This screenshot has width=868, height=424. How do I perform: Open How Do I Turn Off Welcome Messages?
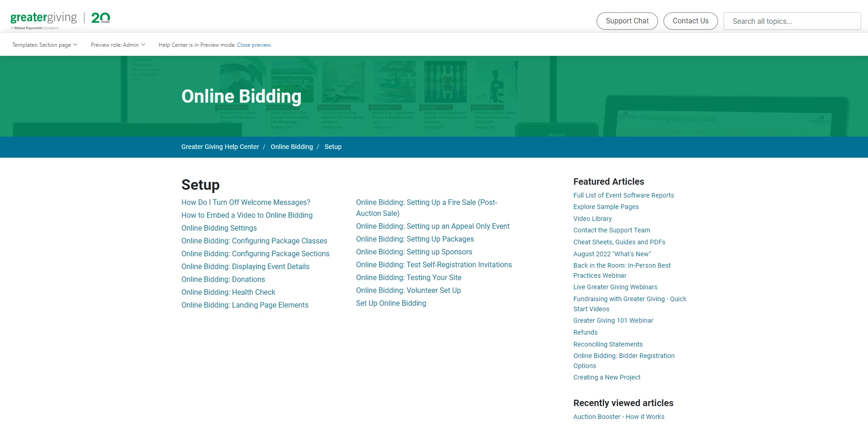(x=246, y=202)
